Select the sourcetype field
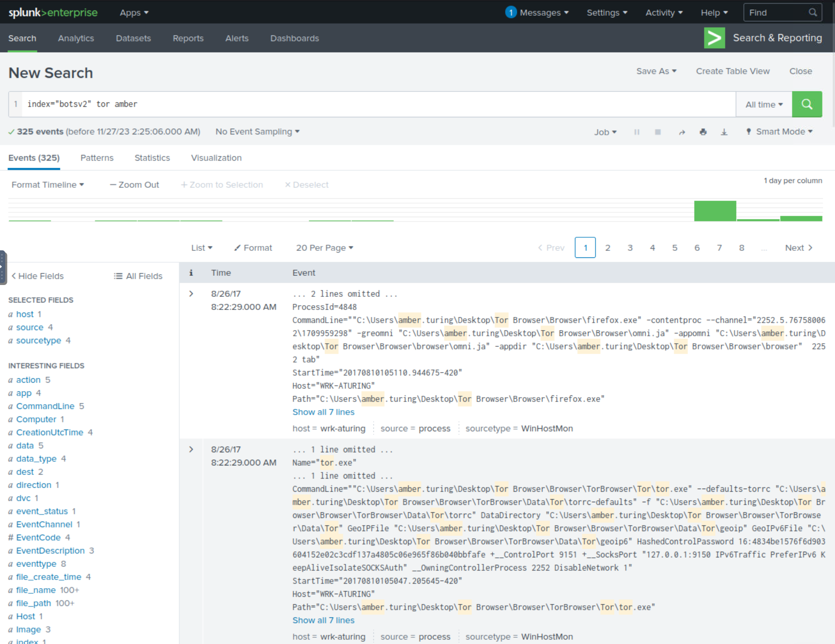The height and width of the screenshot is (644, 835). [39, 341]
